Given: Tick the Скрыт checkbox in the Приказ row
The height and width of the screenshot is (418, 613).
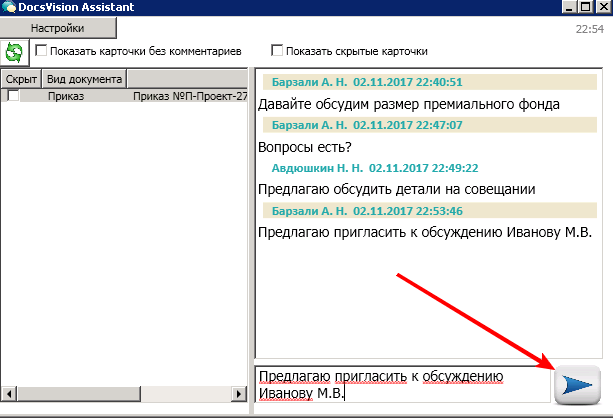Looking at the screenshot, I should 13,95.
